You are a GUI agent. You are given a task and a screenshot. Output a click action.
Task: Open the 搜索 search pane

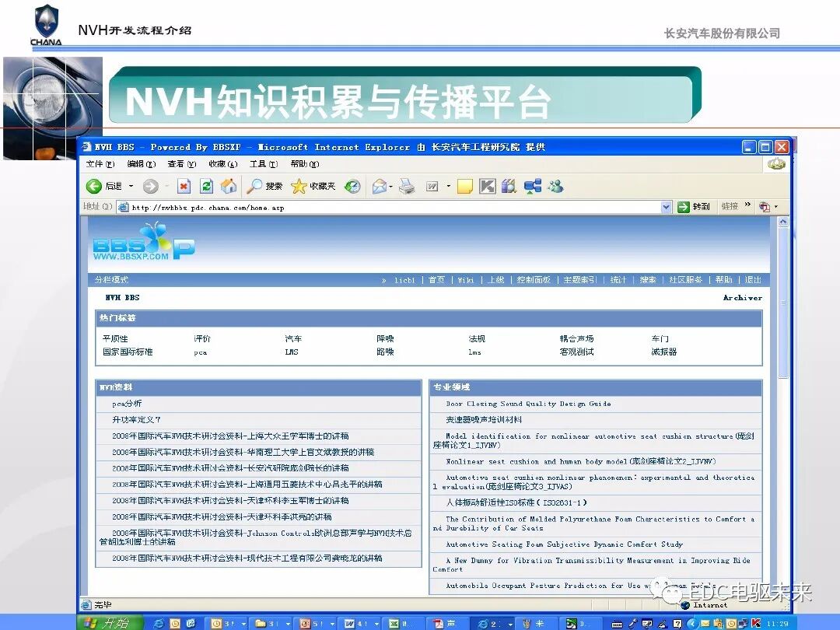pyautogui.click(x=264, y=186)
